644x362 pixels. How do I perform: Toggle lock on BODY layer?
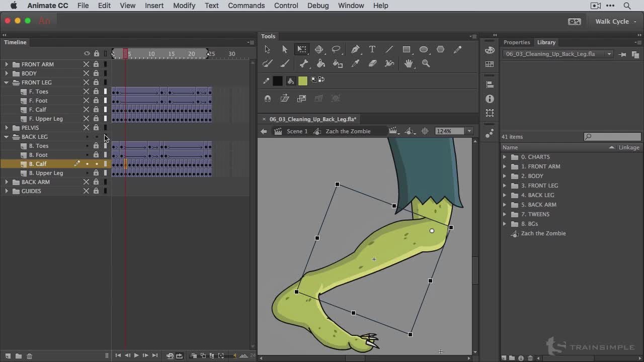[x=96, y=73]
